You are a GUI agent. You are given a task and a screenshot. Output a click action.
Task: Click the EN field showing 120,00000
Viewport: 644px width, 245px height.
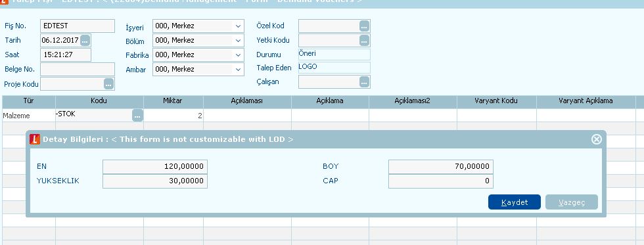point(155,167)
